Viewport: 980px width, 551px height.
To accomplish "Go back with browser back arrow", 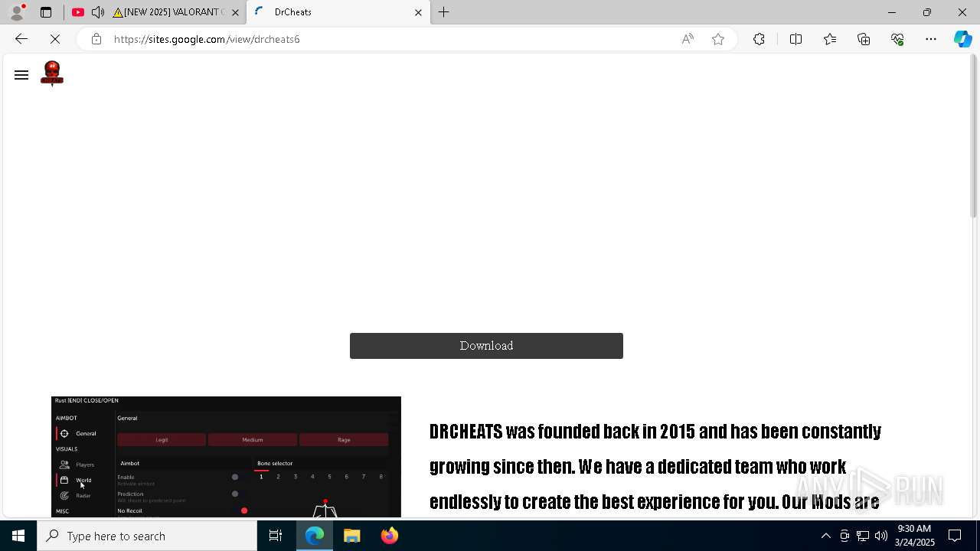I will 21,39.
